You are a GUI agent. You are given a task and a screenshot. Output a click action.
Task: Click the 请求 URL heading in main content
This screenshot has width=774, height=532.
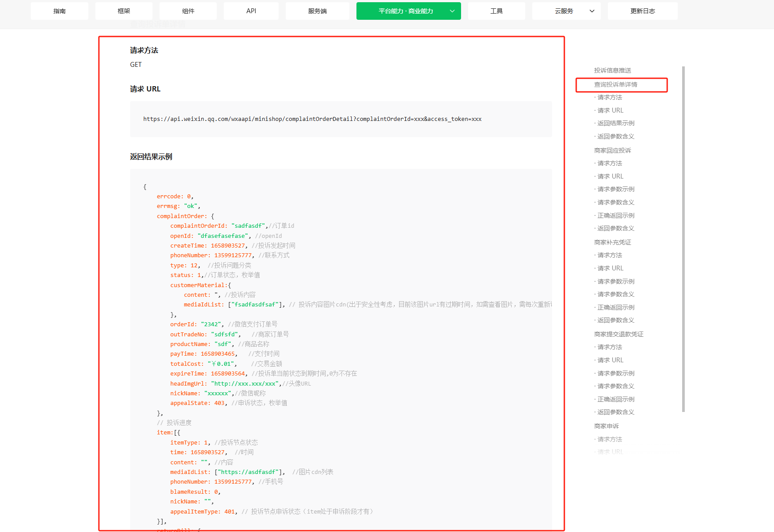[145, 89]
